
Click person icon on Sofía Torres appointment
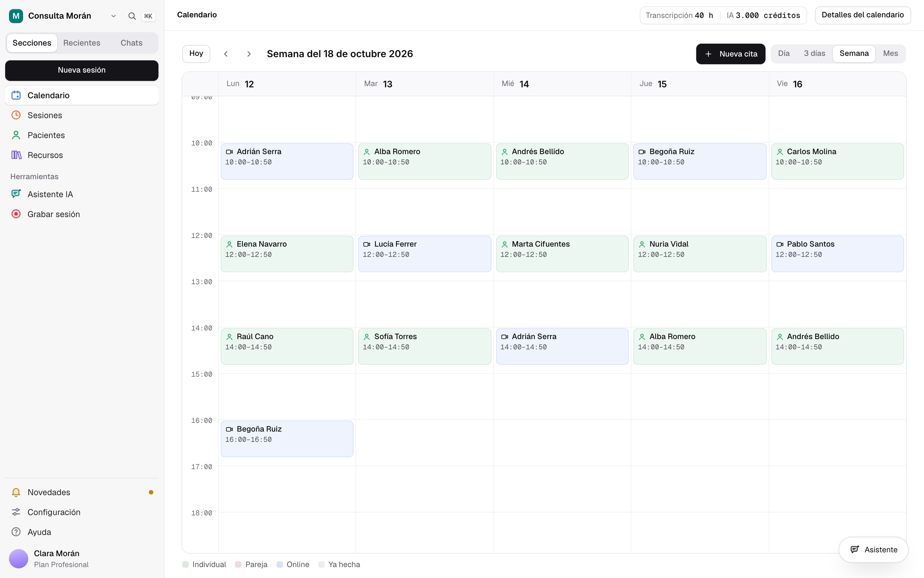coord(367,337)
